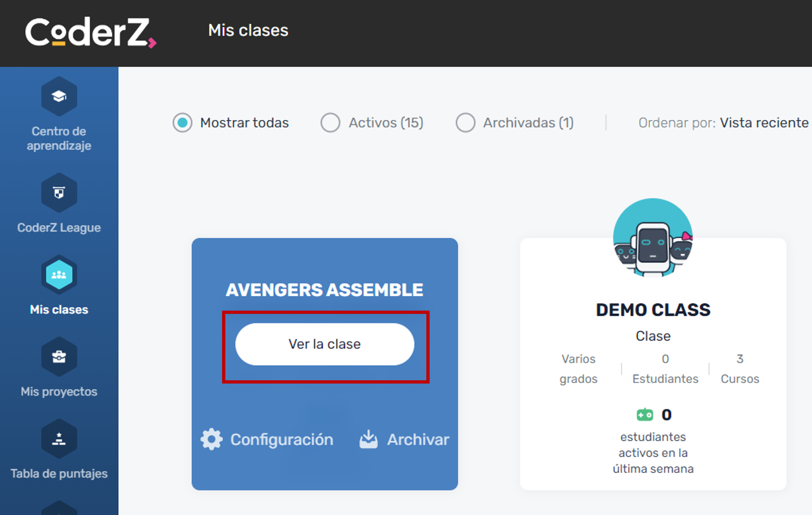The width and height of the screenshot is (812, 515).
Task: Click the DEMO CLASS card title
Action: point(653,310)
